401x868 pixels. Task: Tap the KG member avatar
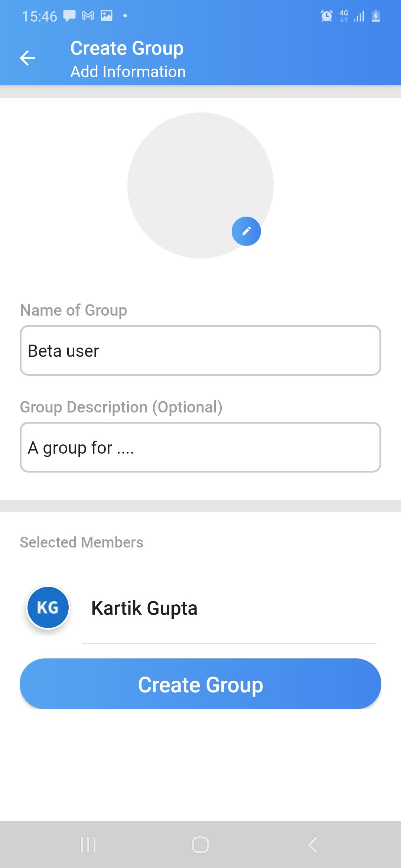click(x=48, y=607)
